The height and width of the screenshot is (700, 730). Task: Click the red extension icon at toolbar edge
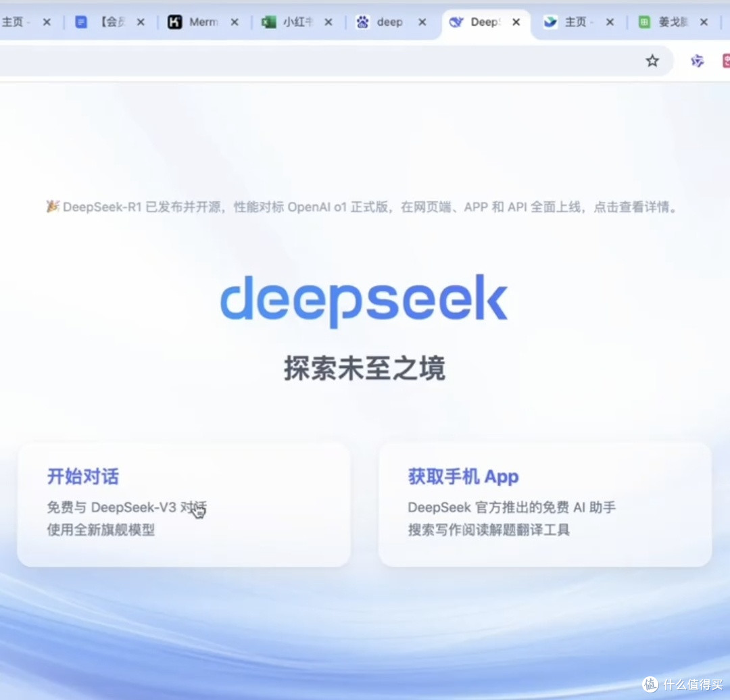(x=726, y=61)
